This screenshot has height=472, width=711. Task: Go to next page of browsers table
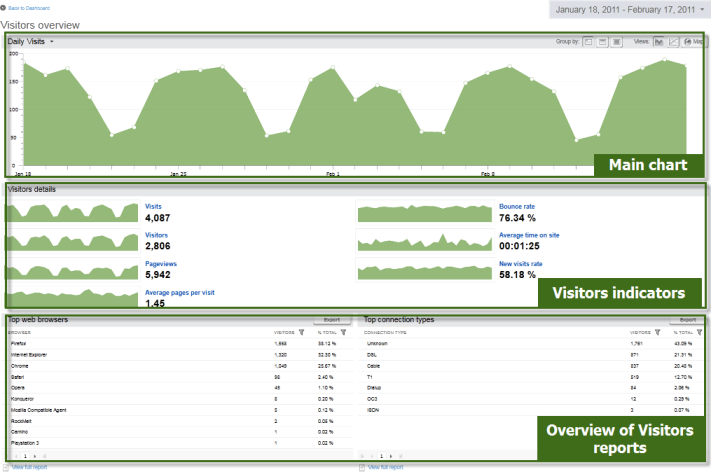coord(36,456)
